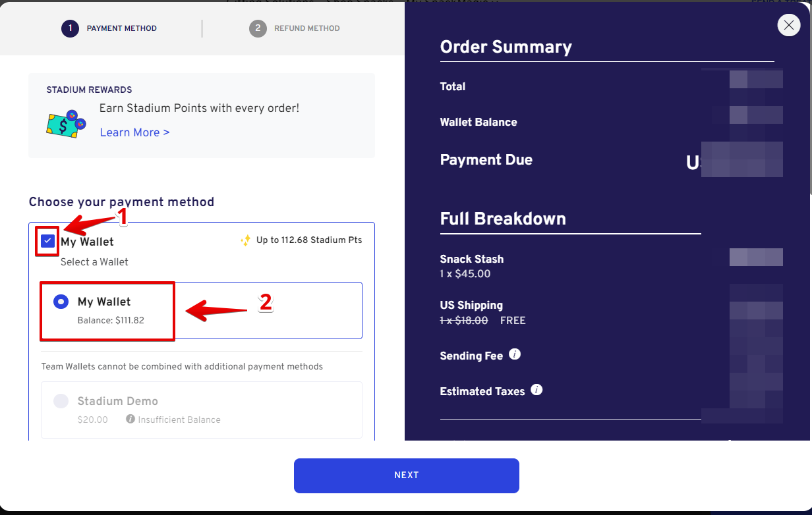Image resolution: width=812 pixels, height=515 pixels.
Task: Click the Up to 112.68 Stadium Pts label
Action: tap(309, 240)
